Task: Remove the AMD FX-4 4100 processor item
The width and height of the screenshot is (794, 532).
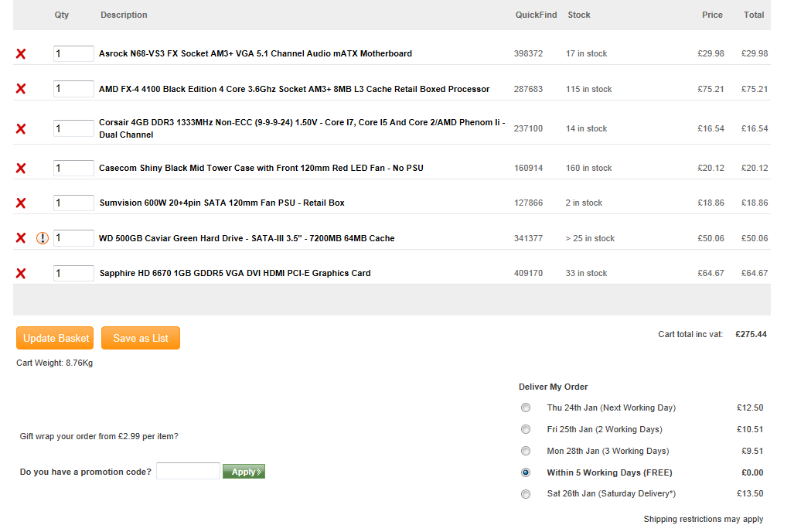Action: pyautogui.click(x=21, y=89)
